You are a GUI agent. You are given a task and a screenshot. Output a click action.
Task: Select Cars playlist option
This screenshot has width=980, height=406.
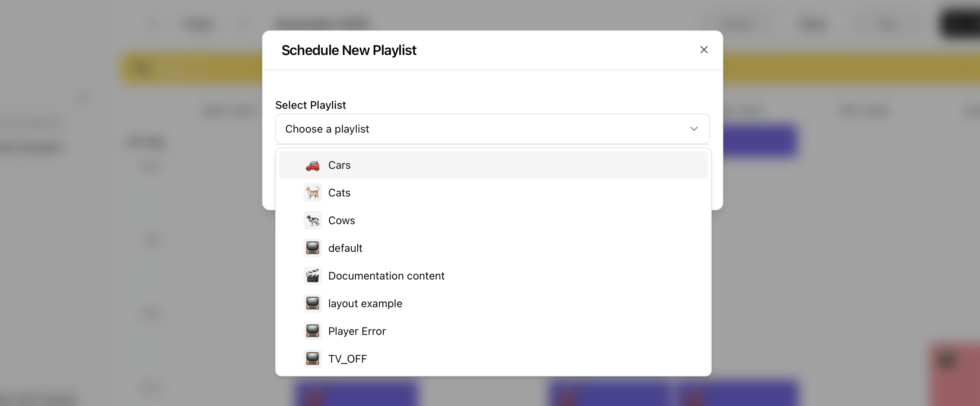click(x=339, y=165)
